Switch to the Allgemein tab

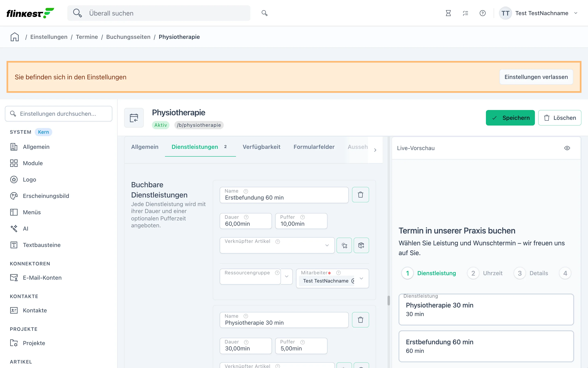click(x=145, y=147)
